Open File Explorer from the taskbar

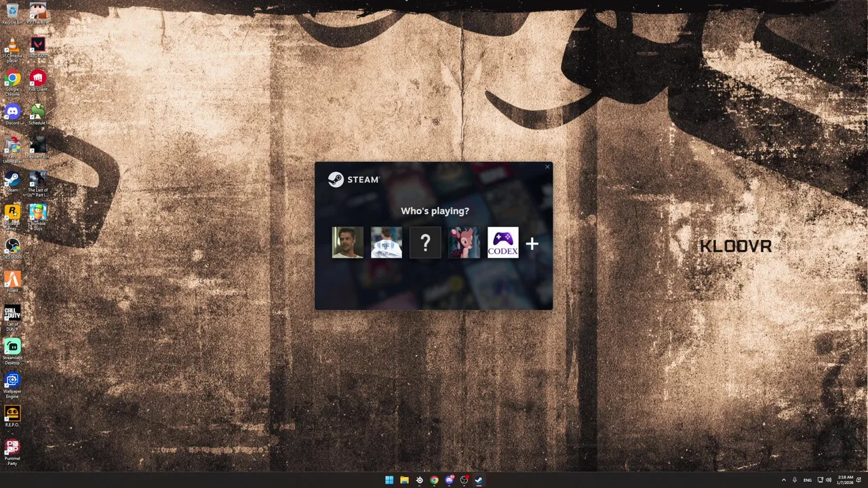[404, 480]
